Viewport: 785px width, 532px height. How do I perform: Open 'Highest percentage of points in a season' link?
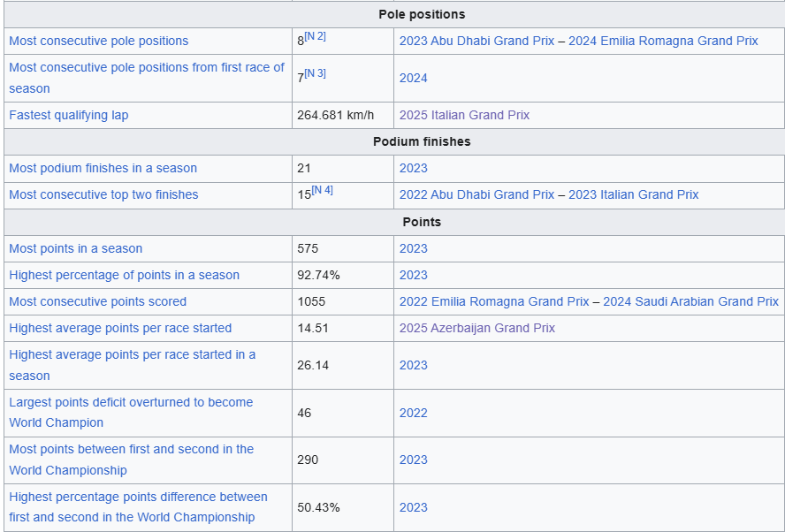click(124, 275)
